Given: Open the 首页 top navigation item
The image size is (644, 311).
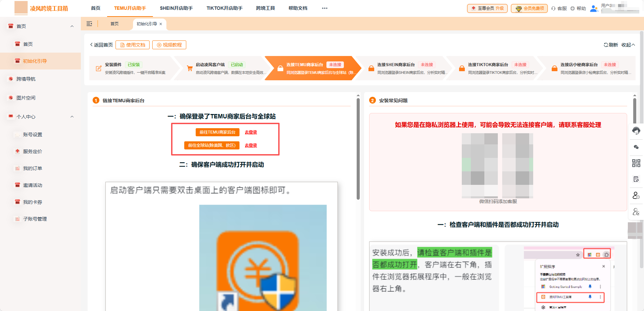Looking at the screenshot, I should [x=96, y=8].
